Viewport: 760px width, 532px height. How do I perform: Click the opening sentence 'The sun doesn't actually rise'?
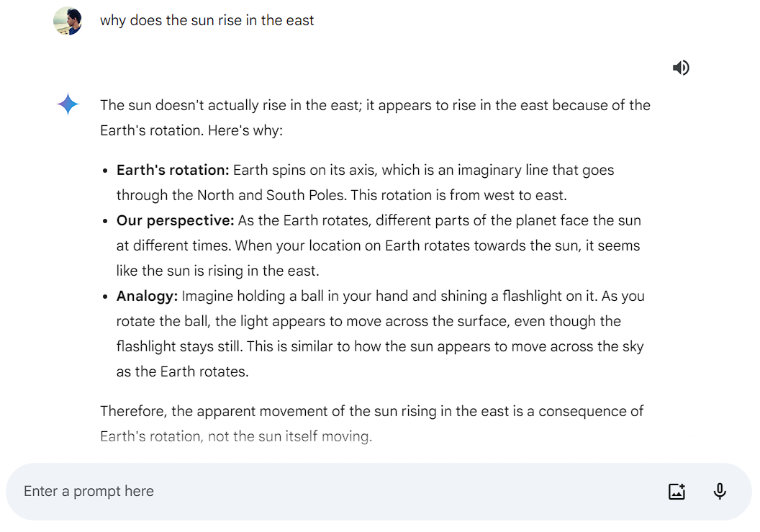193,105
